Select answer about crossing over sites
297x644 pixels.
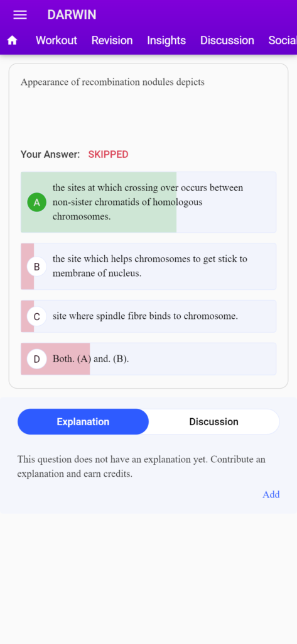click(x=148, y=202)
